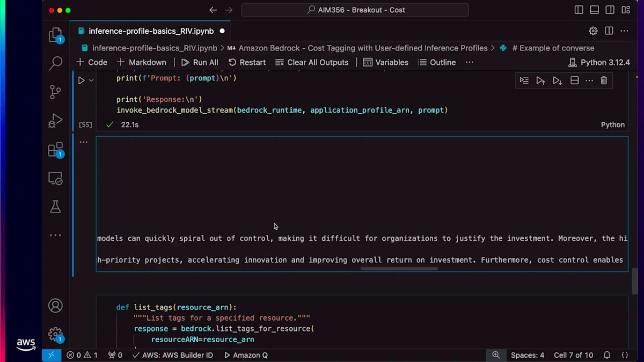Open more notebook toolbar actions ellipsis
Screen dimensions: 644x362
[x=470, y=62]
